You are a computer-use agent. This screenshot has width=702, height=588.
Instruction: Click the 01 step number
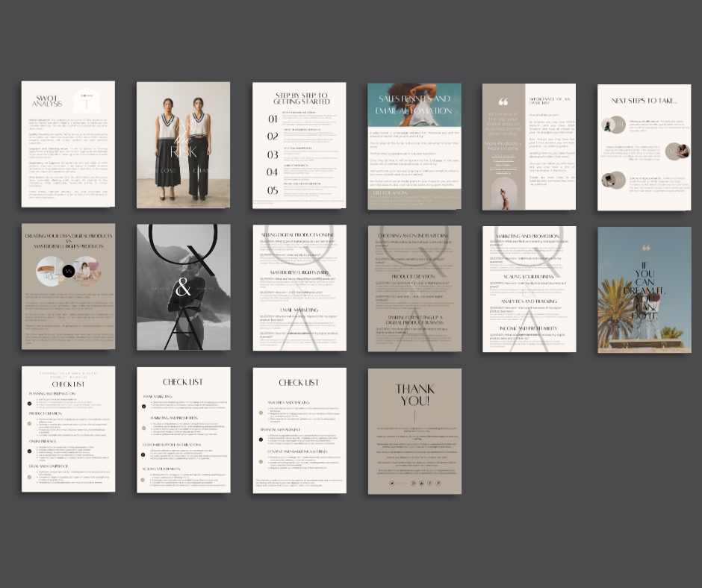273,119
